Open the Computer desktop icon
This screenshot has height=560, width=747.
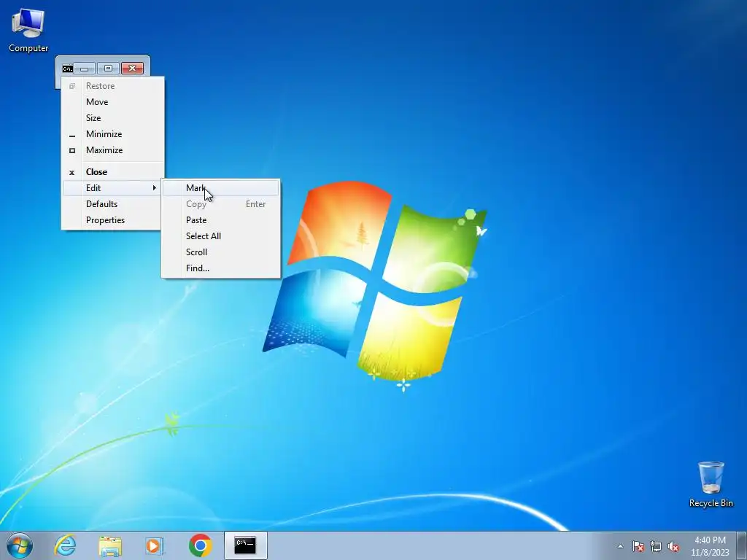[x=28, y=31]
